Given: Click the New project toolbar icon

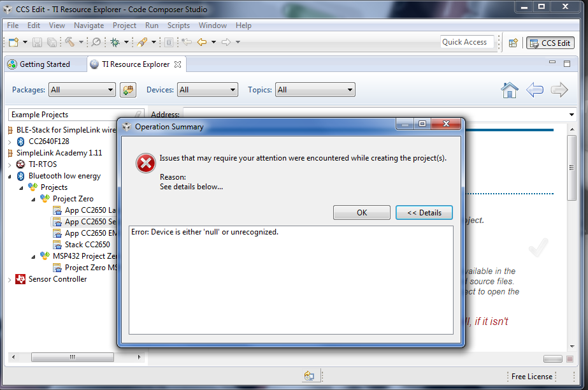Looking at the screenshot, I should point(13,42).
